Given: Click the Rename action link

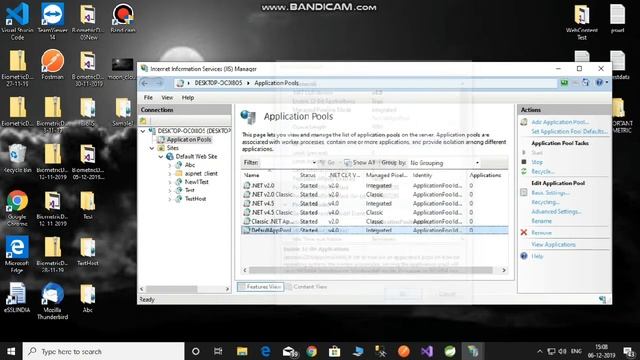Looking at the screenshot, I should coord(542,221).
